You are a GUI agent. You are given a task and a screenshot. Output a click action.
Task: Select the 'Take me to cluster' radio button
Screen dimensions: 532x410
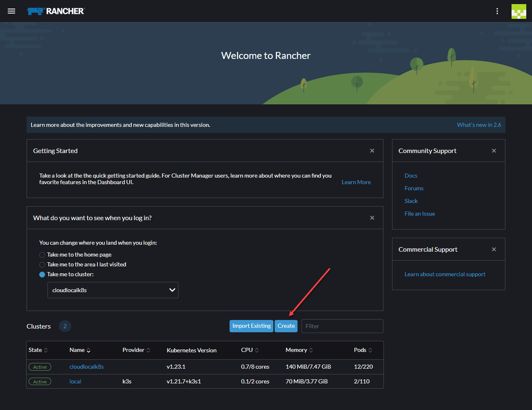[x=42, y=275]
